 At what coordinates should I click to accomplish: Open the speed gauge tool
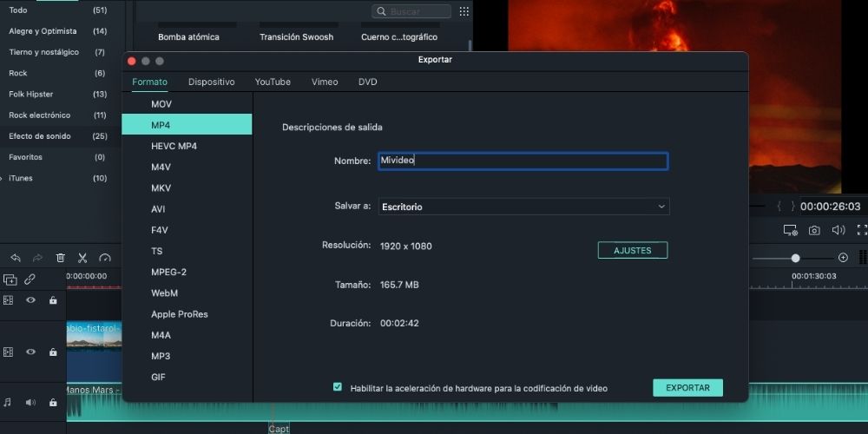[x=105, y=258]
